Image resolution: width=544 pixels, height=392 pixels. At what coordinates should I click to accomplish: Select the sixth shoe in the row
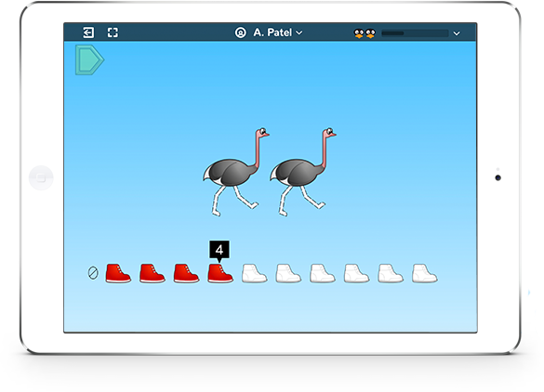pos(288,273)
